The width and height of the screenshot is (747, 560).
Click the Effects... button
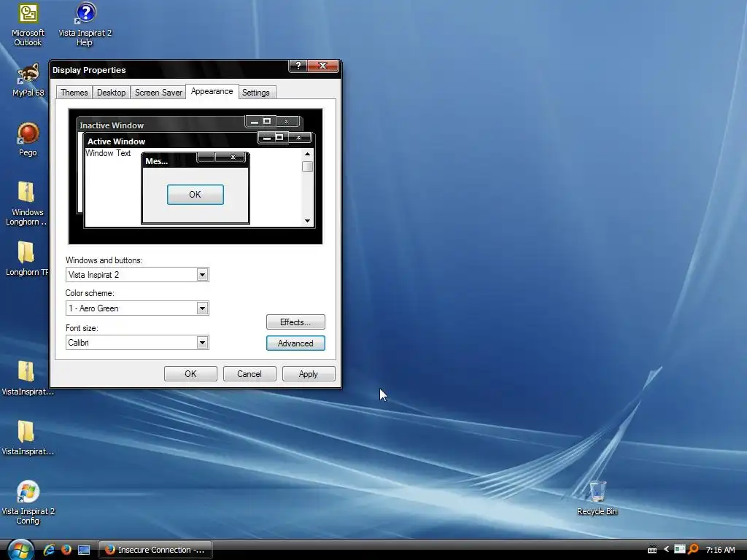295,322
